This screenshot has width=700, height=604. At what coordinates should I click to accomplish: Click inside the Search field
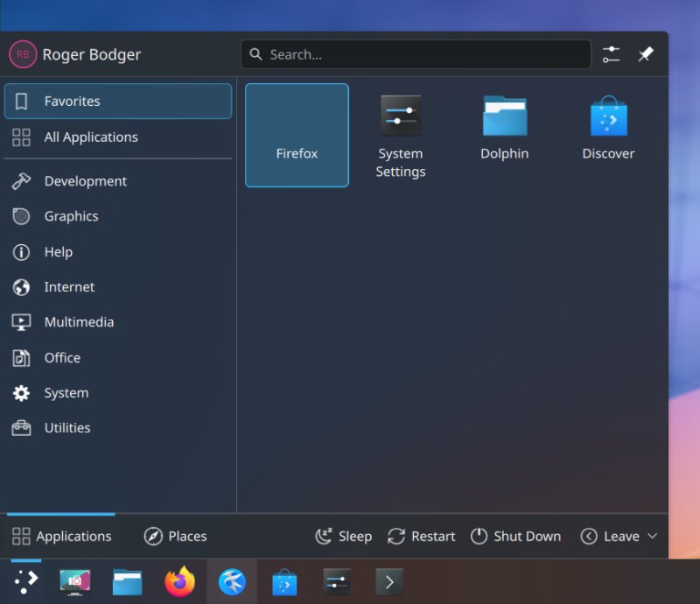(416, 53)
